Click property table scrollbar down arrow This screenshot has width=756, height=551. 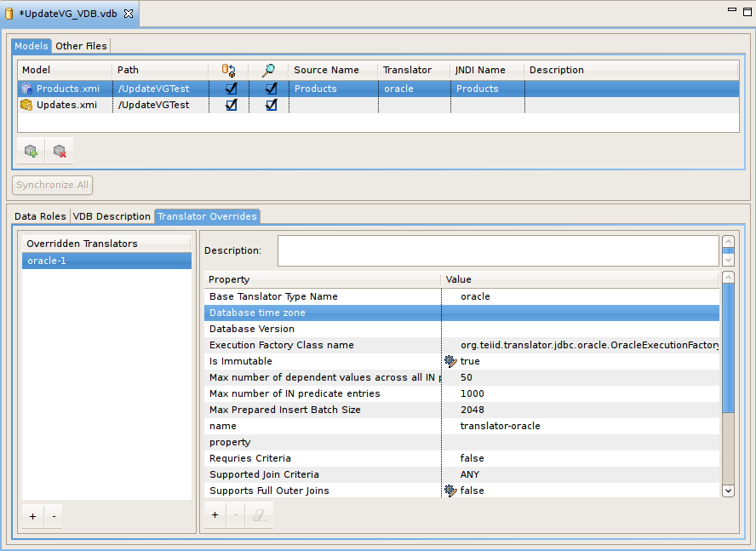click(728, 491)
